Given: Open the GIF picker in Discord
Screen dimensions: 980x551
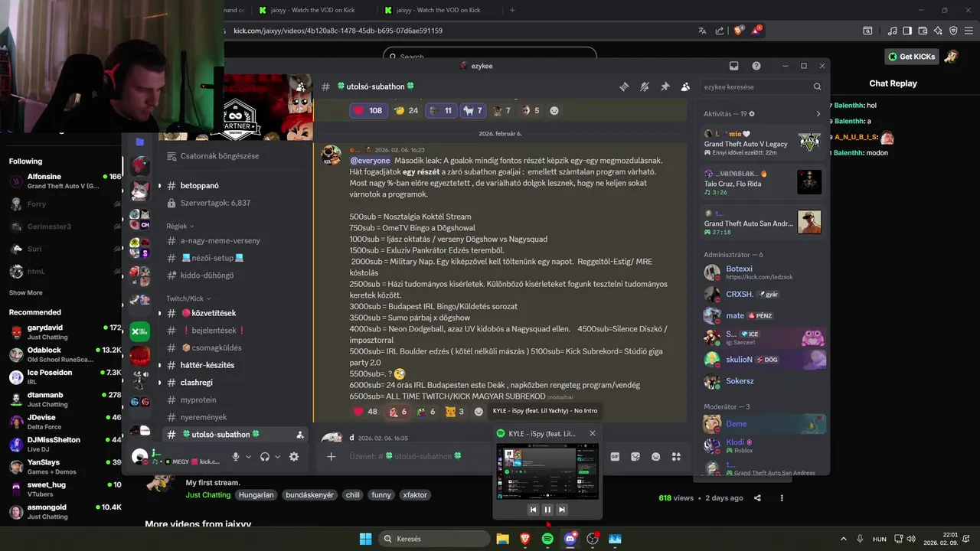Looking at the screenshot, I should click(x=615, y=456).
